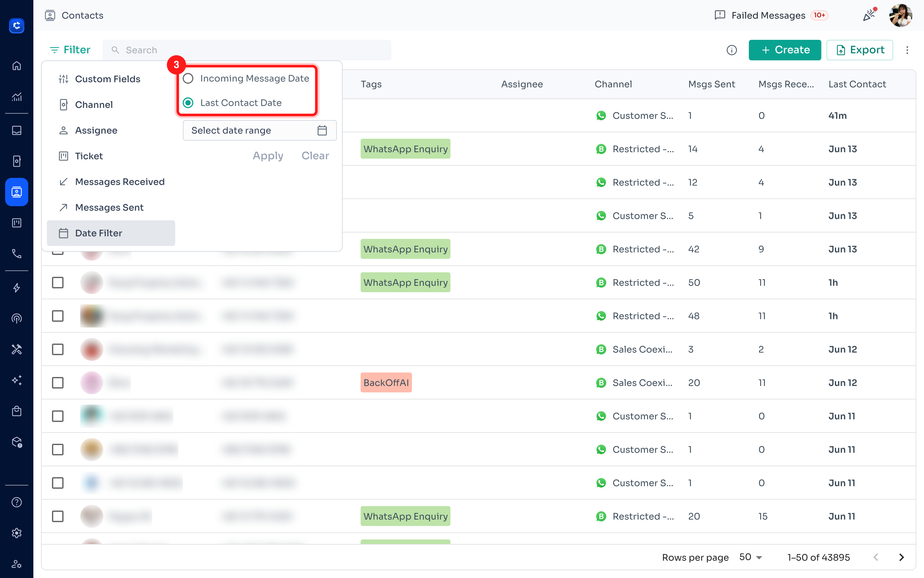Click the Msgs Rece... column header
Viewport: 924px width, 578px height.
pyautogui.click(x=786, y=84)
